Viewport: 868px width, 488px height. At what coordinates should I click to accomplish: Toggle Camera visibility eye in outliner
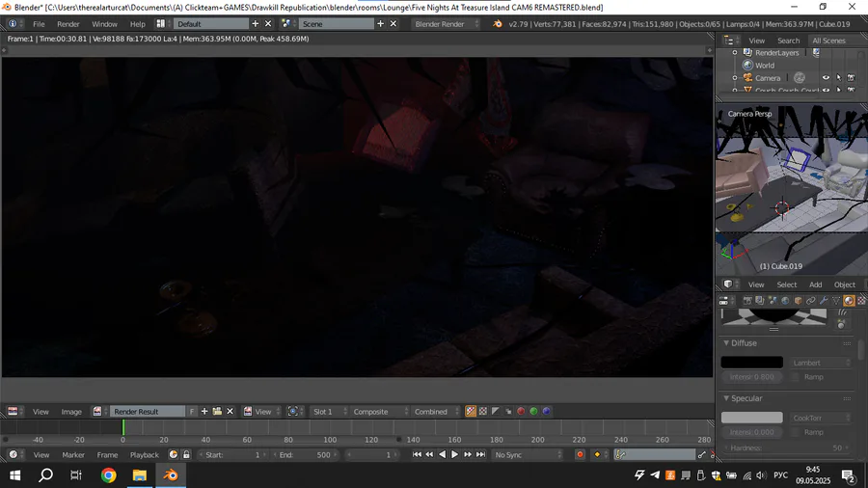(826, 78)
